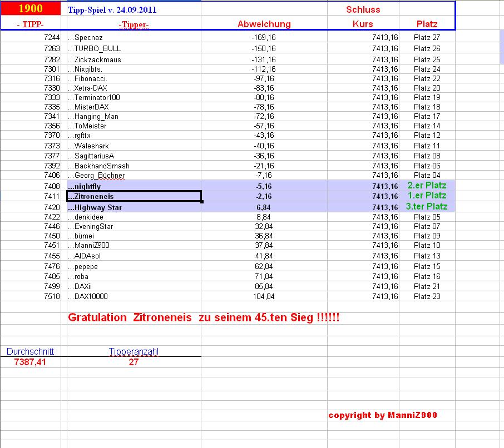Select the ...pepepe cell
The image size is (504, 448).
[134, 267]
